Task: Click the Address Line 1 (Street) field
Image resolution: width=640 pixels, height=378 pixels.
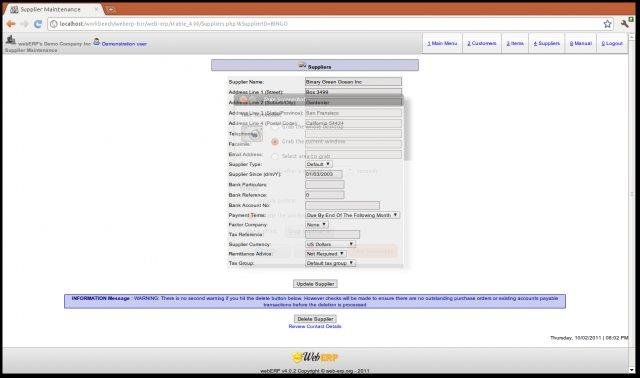Action: click(x=353, y=92)
